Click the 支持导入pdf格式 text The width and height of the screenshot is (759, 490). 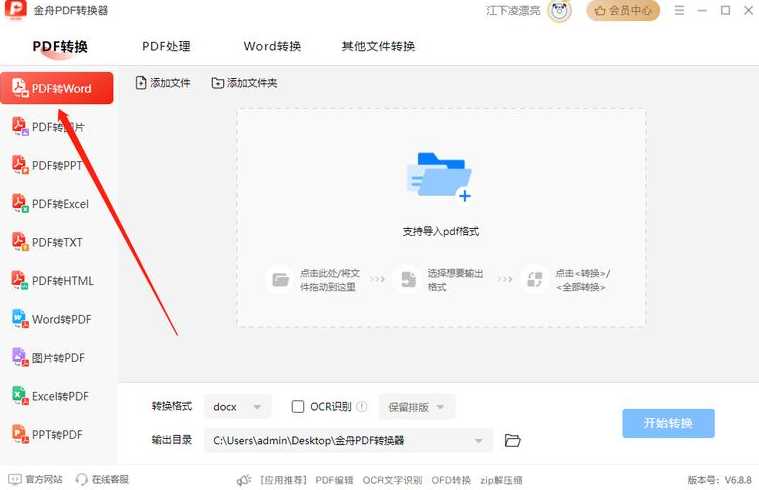point(440,231)
